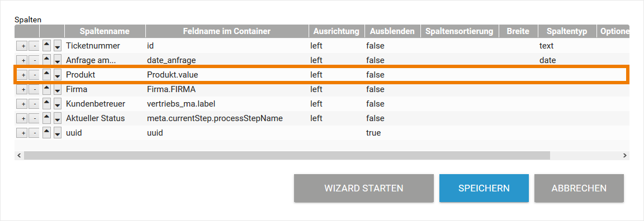This screenshot has height=221, width=644.
Task: Toggle Ausblenden false in Firma row
Action: pyautogui.click(x=375, y=89)
